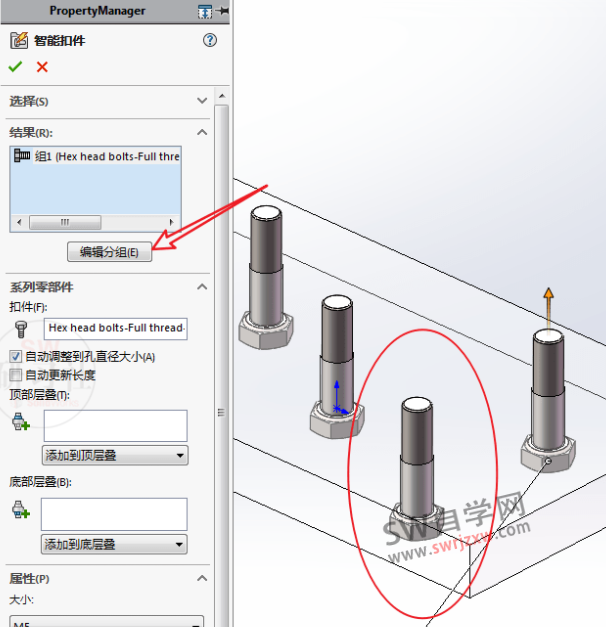Click the orange direction arrow on bolt
The height and width of the screenshot is (627, 606).
point(548,308)
